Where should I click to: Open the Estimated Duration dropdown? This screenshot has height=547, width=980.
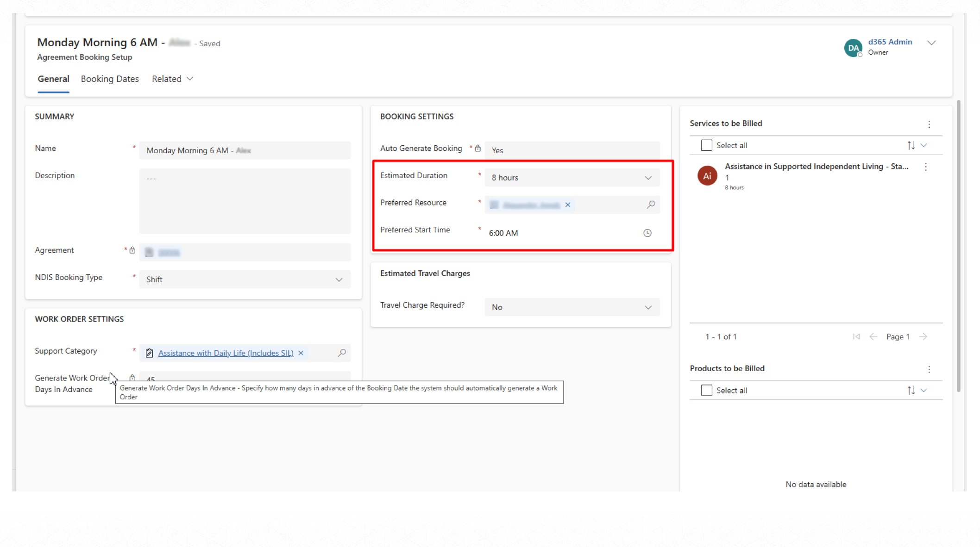point(647,178)
